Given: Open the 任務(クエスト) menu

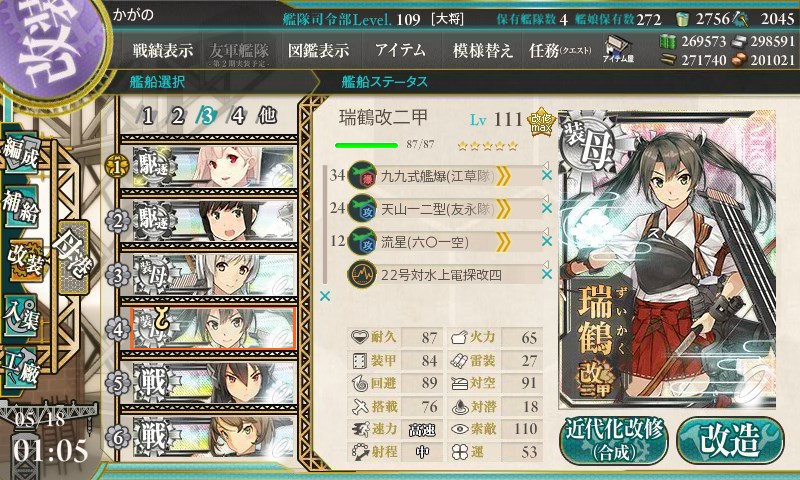Looking at the screenshot, I should click(560, 50).
